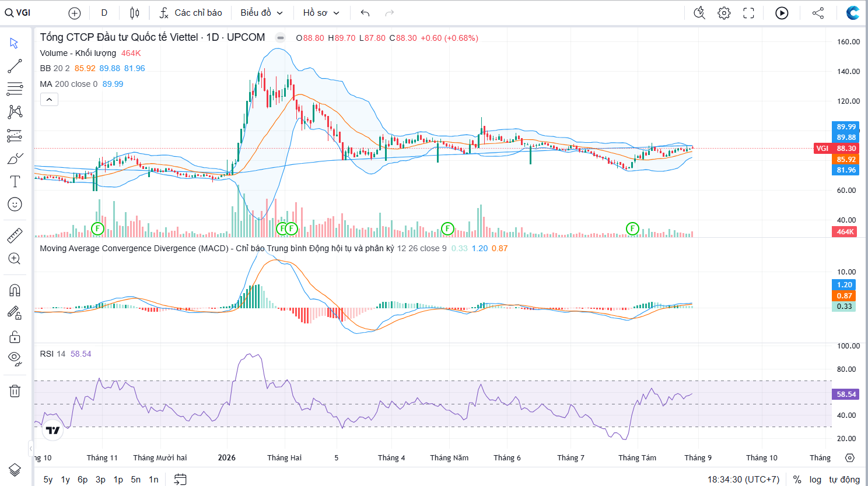Hide all drawings with eye icon

[x=15, y=358]
